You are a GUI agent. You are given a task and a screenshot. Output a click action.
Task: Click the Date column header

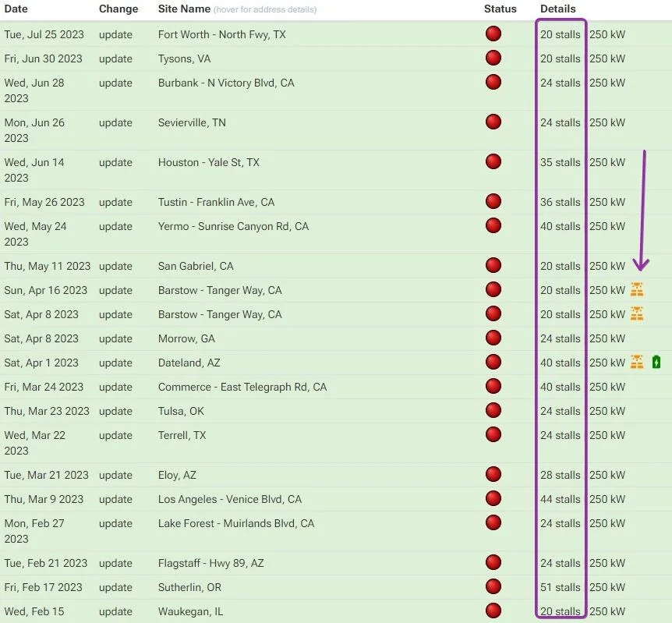click(16, 9)
